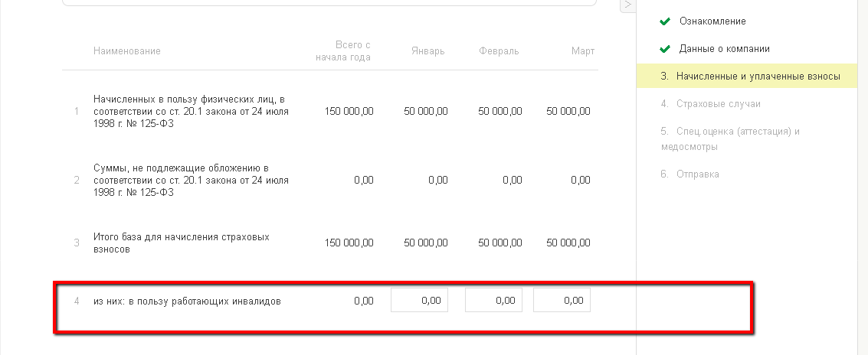Open the Ознакомление step
Screen dimensions: 868x355
click(712, 21)
